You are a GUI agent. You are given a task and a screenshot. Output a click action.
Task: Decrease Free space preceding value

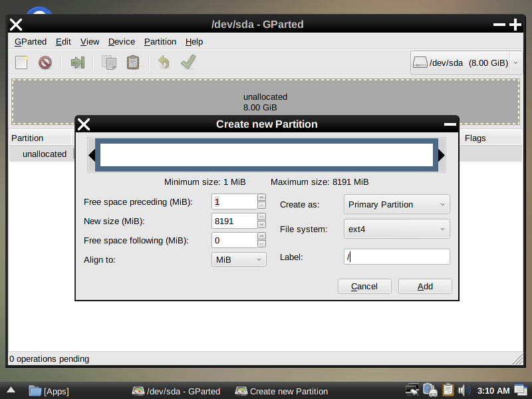[261, 205]
